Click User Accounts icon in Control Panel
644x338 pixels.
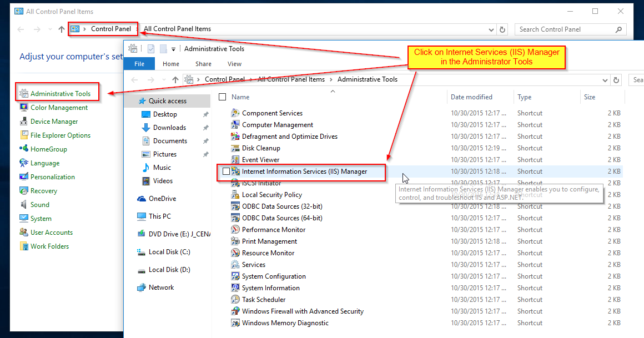24,232
